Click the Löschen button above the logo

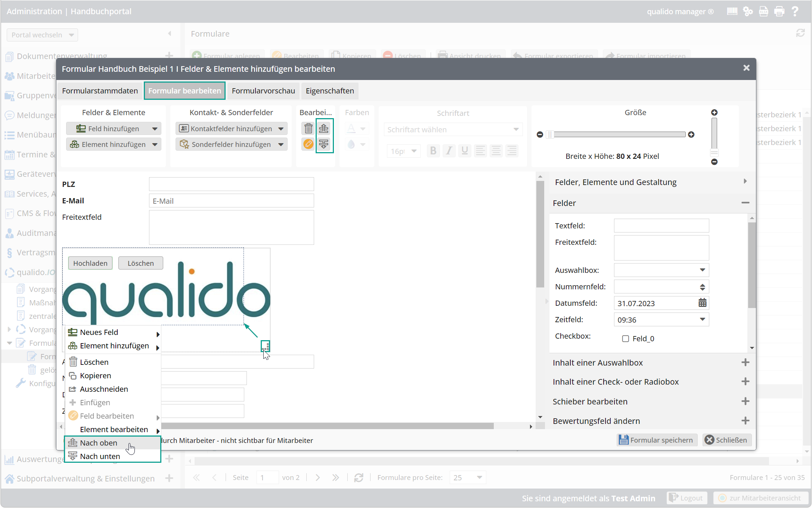(x=141, y=263)
